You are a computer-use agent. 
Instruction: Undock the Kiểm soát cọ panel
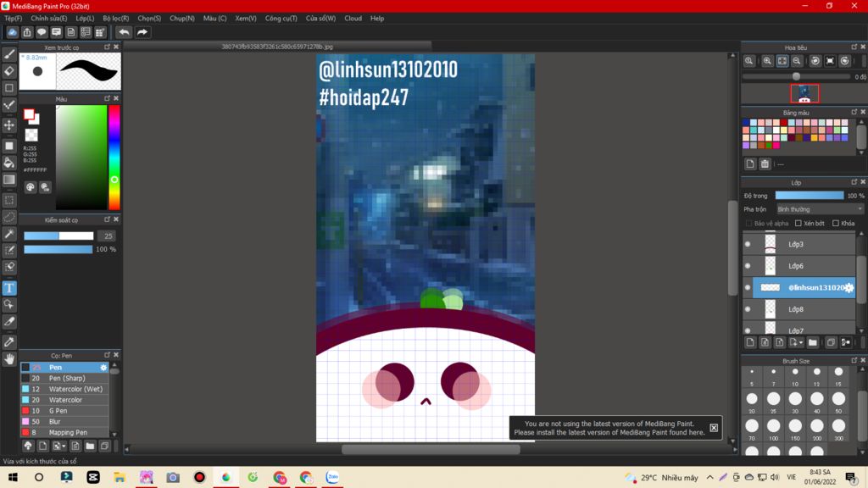tap(108, 219)
